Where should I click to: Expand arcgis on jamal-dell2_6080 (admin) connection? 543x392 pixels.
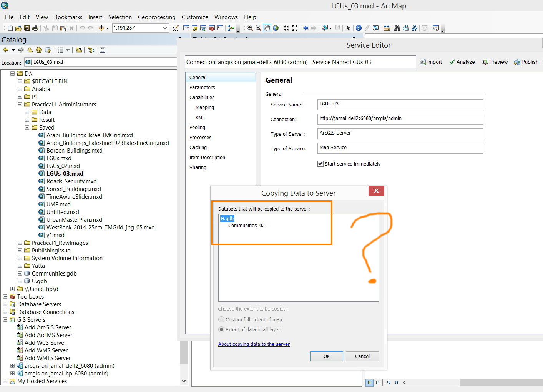pos(13,365)
